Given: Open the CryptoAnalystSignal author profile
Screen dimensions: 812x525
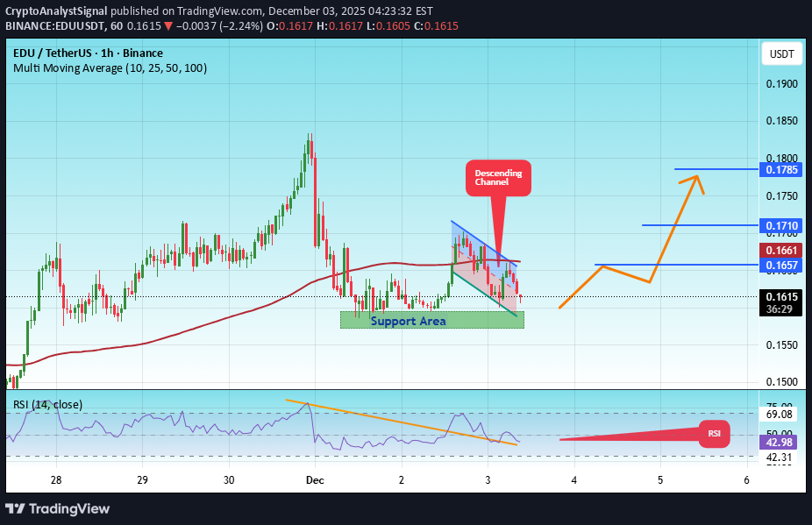Looking at the screenshot, I should point(56,11).
